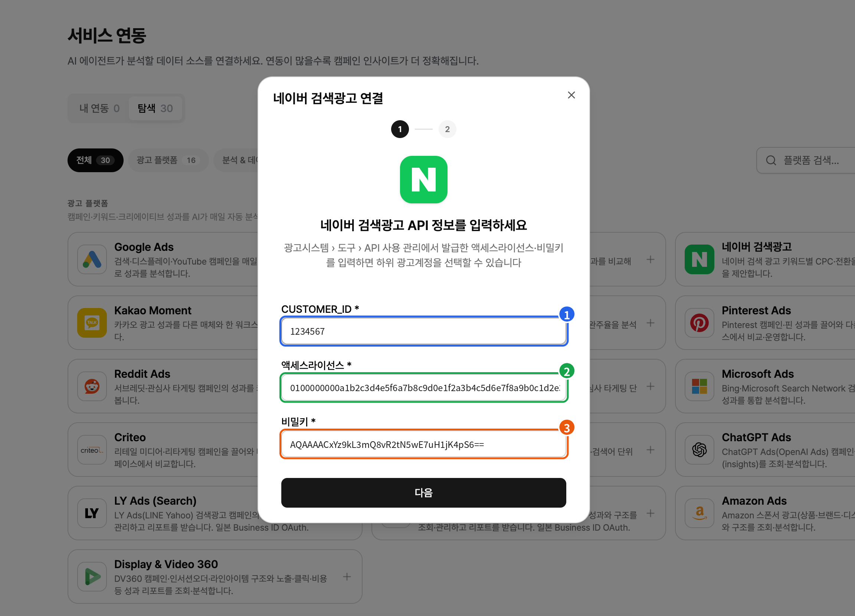Click the 광고 플랫폼 section heading
This screenshot has width=855, height=616.
pos(88,203)
